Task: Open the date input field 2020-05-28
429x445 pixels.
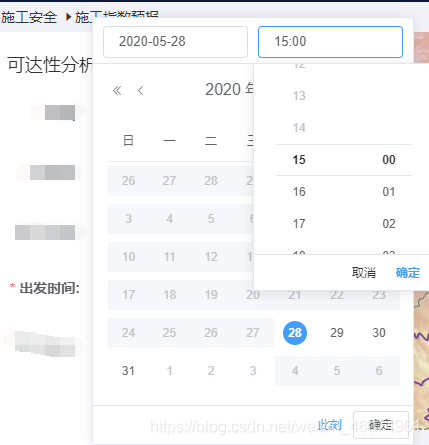Action: tap(175, 42)
